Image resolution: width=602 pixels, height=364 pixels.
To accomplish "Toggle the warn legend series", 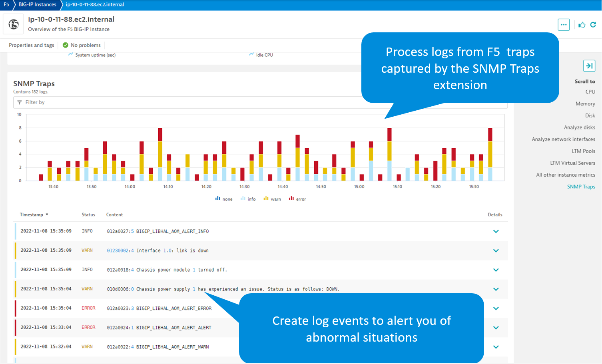I will (272, 199).
